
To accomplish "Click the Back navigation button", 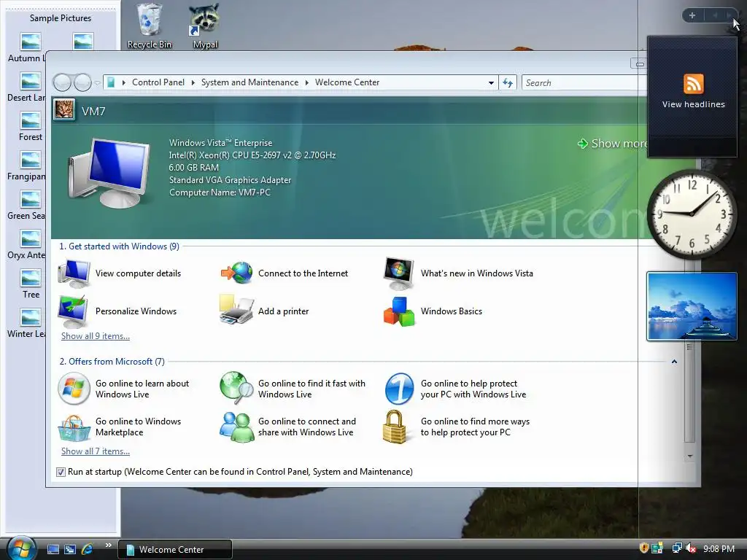I will [62, 83].
